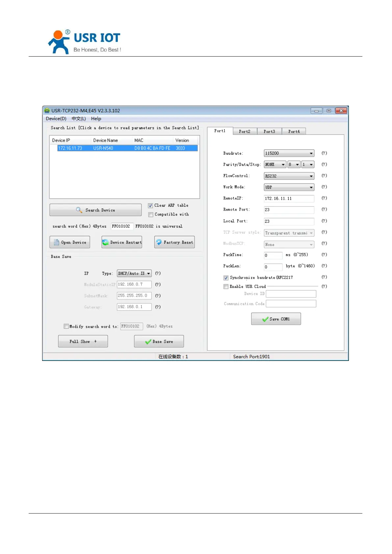Click the PackLen input field
Image resolution: width=392 pixels, height=554 pixels.
[273, 267]
